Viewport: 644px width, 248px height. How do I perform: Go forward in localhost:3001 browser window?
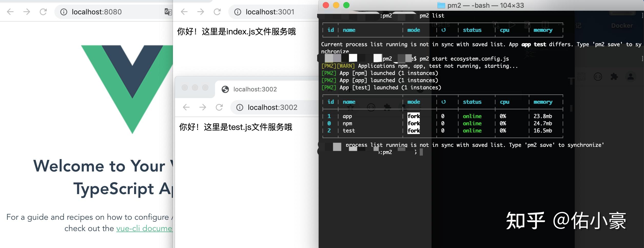201,12
